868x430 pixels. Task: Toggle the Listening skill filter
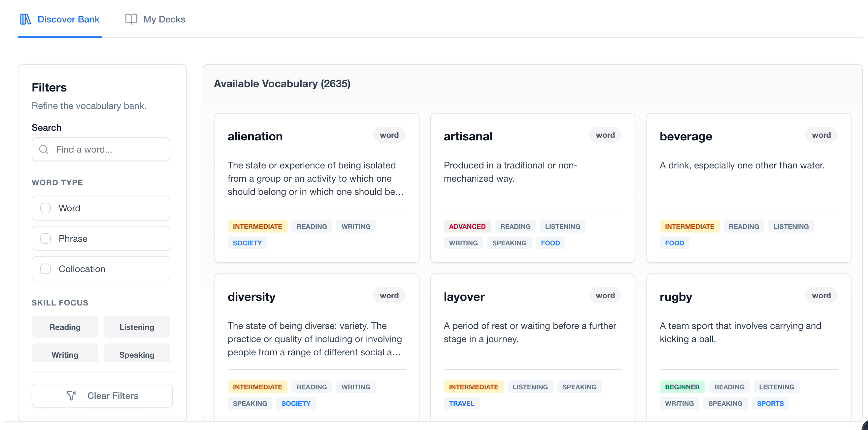[x=136, y=327]
